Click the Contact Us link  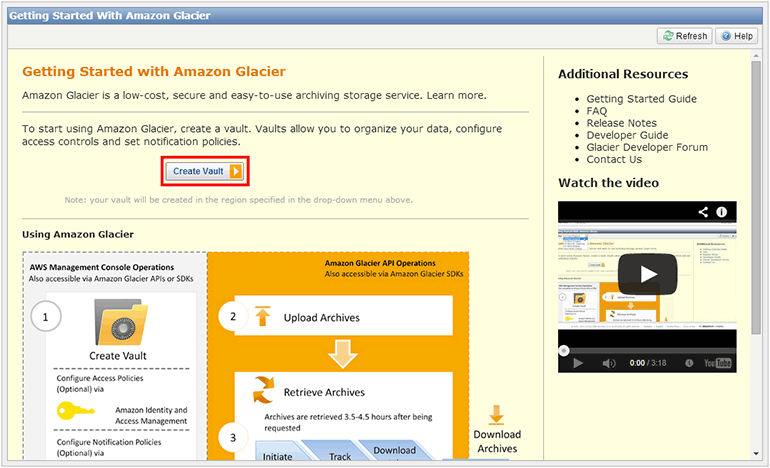614,159
